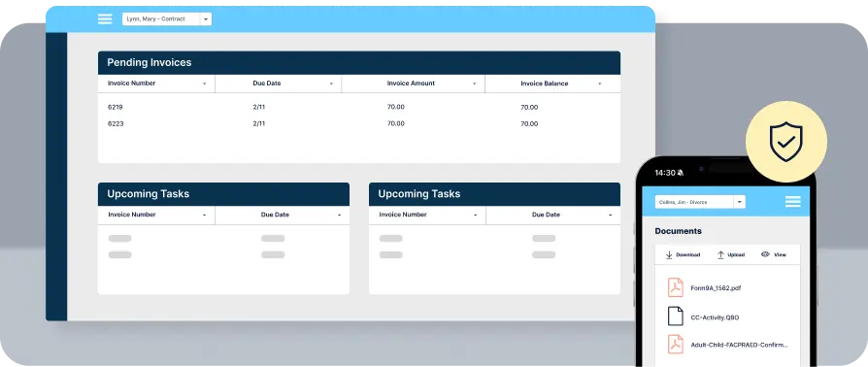Expand the Invoice Number sort arrow in Pending Invoices
Viewport: 868px width, 367px height.
pyautogui.click(x=204, y=83)
